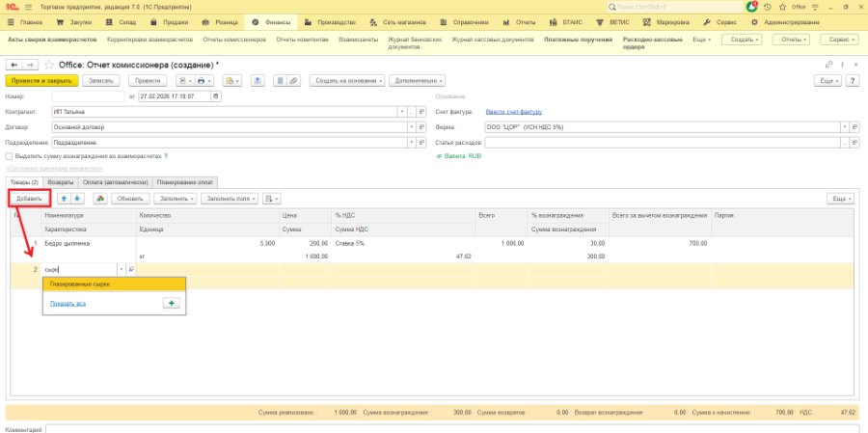Move the table row down
This screenshot has height=433, width=868.
(77, 199)
